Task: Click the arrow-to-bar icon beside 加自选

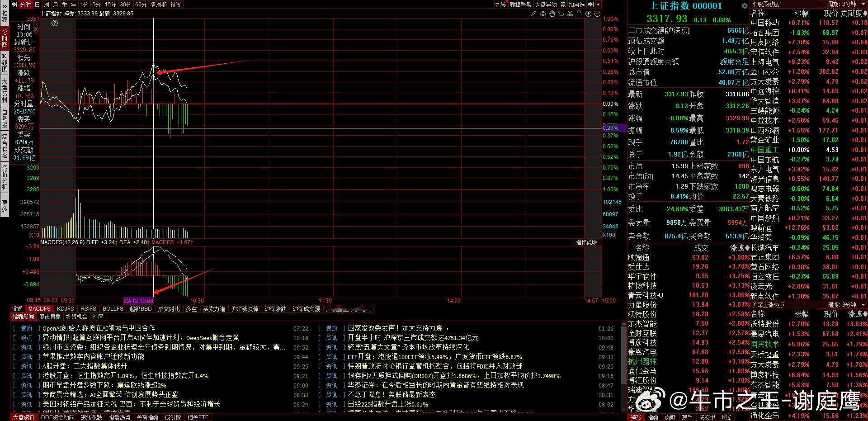Action: (591, 5)
